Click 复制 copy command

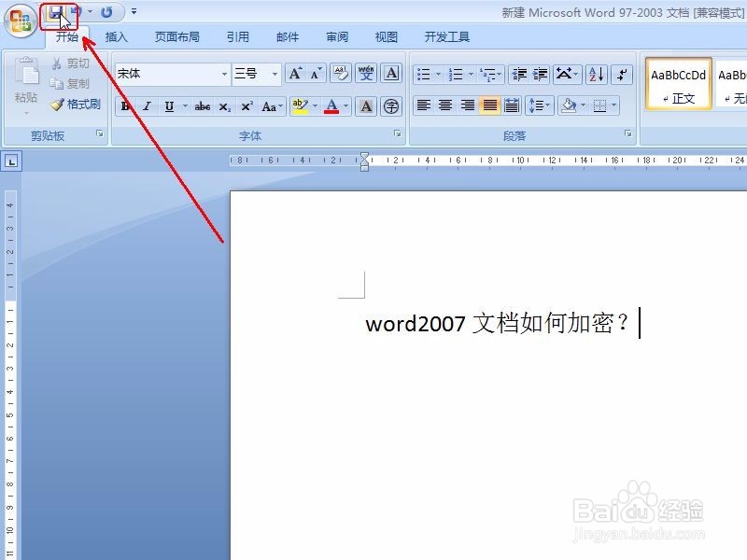point(71,84)
